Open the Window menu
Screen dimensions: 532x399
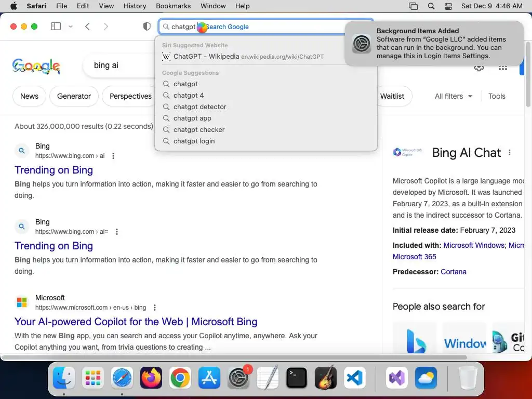213,6
